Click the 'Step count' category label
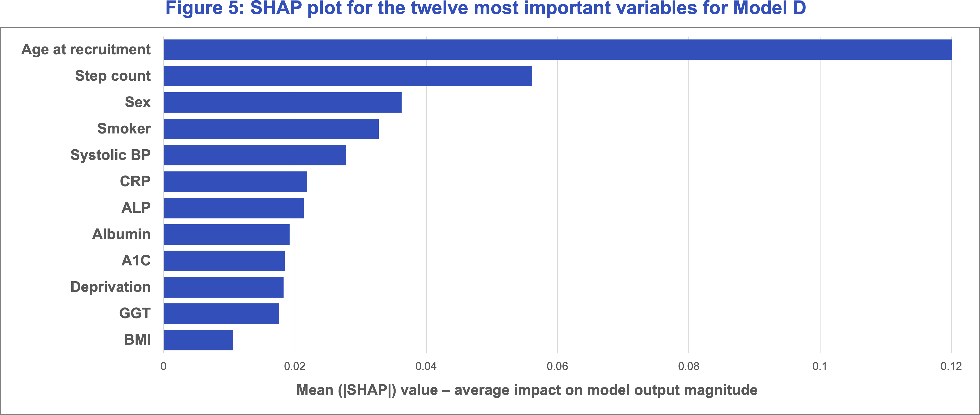The width and height of the screenshot is (980, 415). tap(113, 76)
